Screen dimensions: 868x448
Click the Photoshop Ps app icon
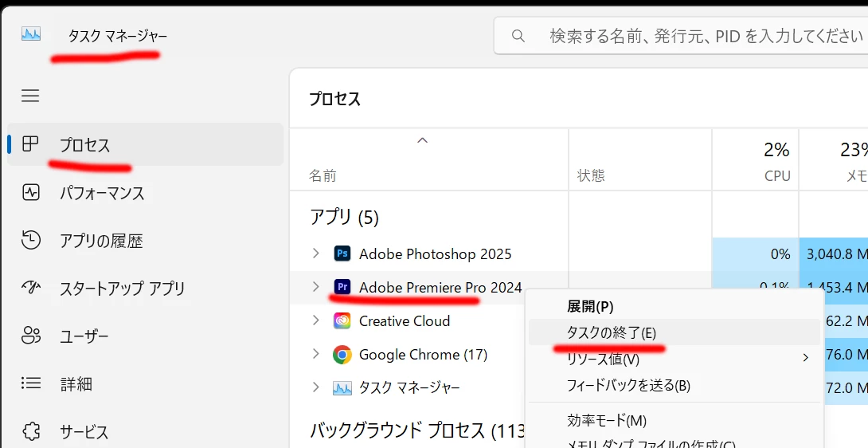[x=342, y=254]
